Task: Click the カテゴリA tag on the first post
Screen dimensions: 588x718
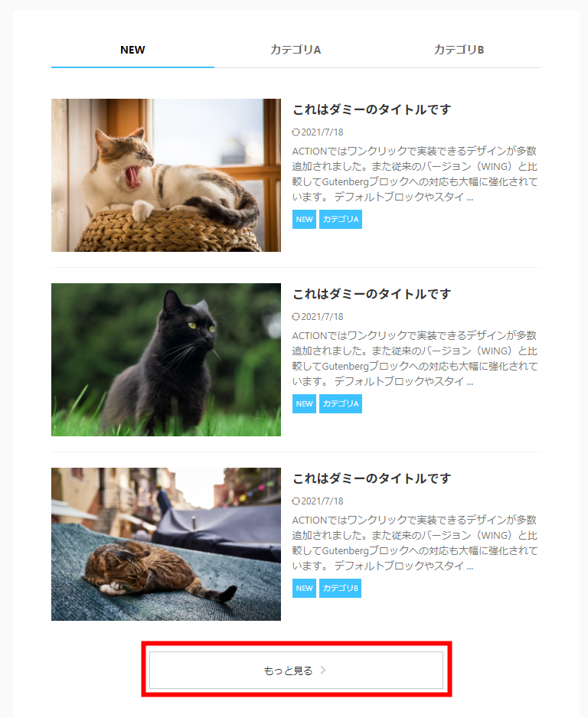Action: 341,220
